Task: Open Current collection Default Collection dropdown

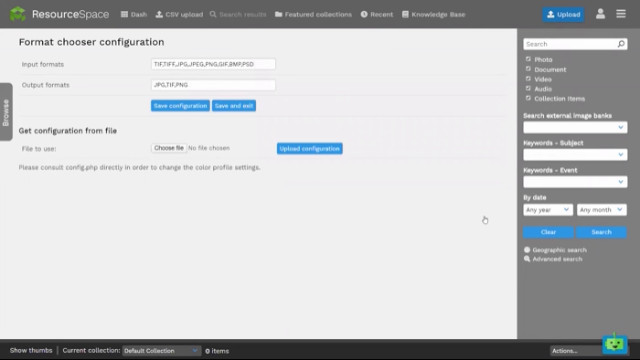Action: [x=161, y=351]
